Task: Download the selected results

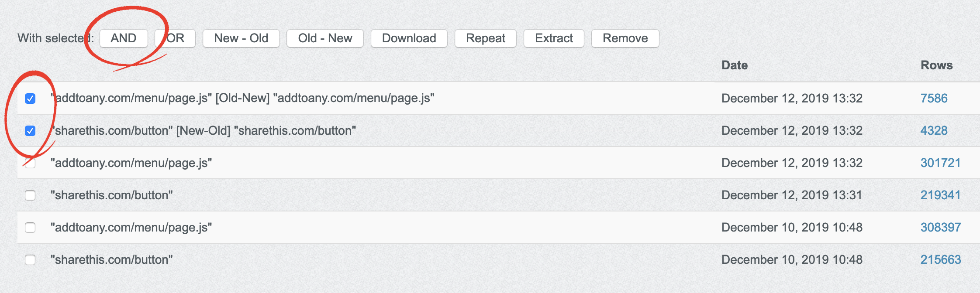Action: point(409,38)
